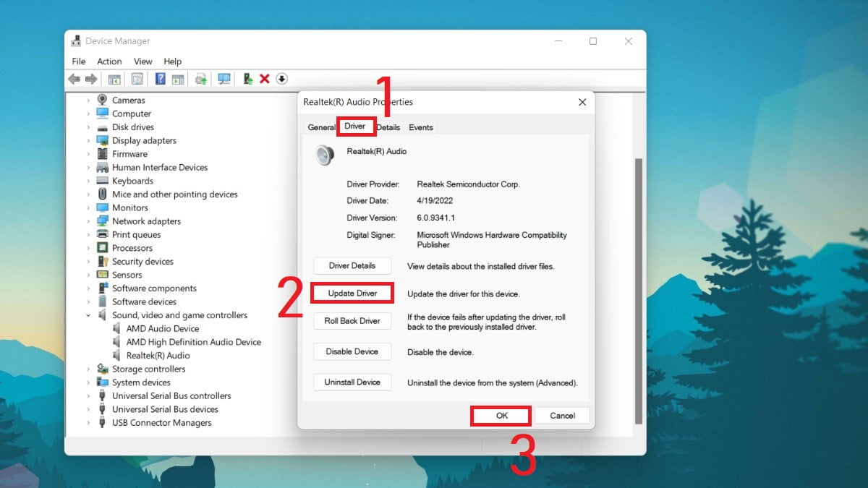Open the Help menu
Image resolution: width=868 pixels, height=488 pixels.
pos(173,61)
